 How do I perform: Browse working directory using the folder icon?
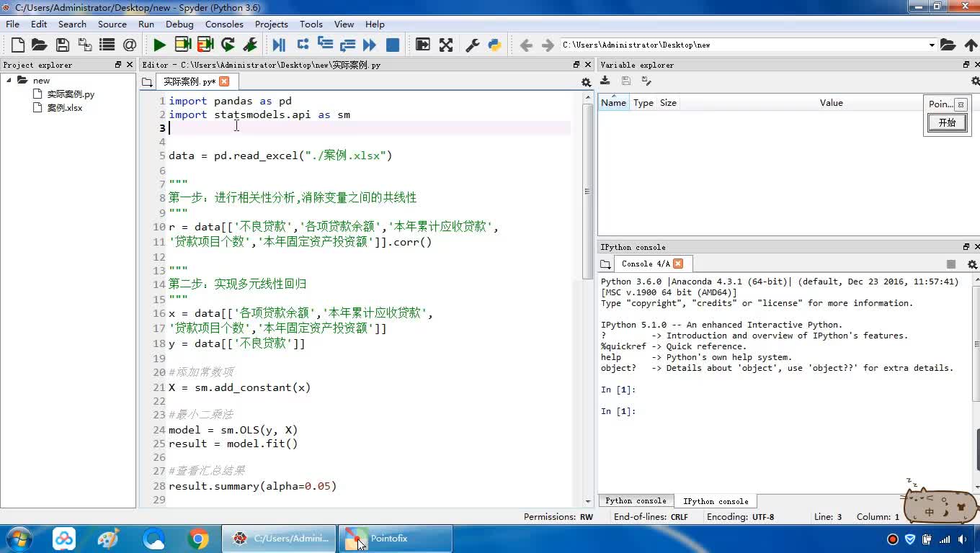pos(948,45)
